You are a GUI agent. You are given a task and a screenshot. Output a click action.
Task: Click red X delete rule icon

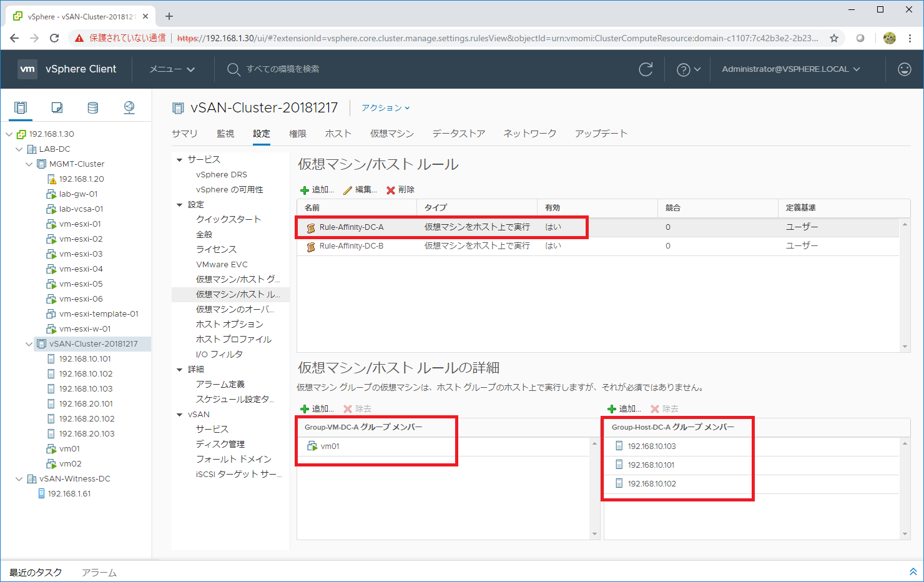tap(391, 190)
